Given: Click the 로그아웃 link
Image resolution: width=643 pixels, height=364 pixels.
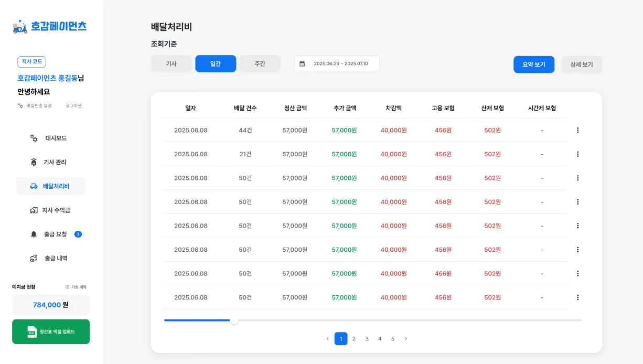Looking at the screenshot, I should 73,105.
